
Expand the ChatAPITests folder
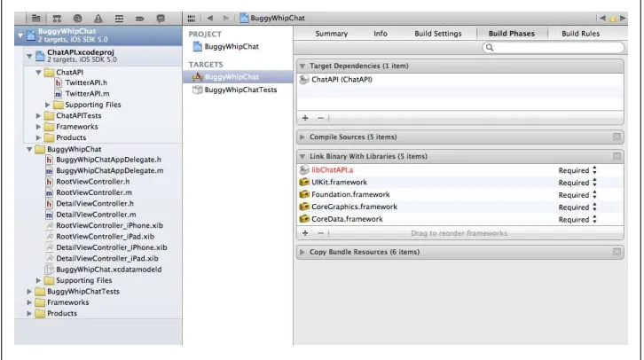38,116
